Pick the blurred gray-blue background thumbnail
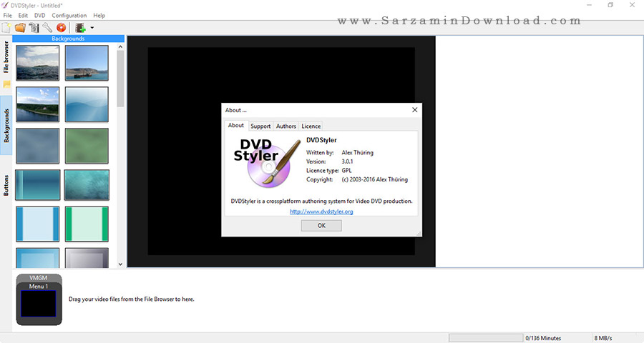644x343 pixels. point(37,146)
